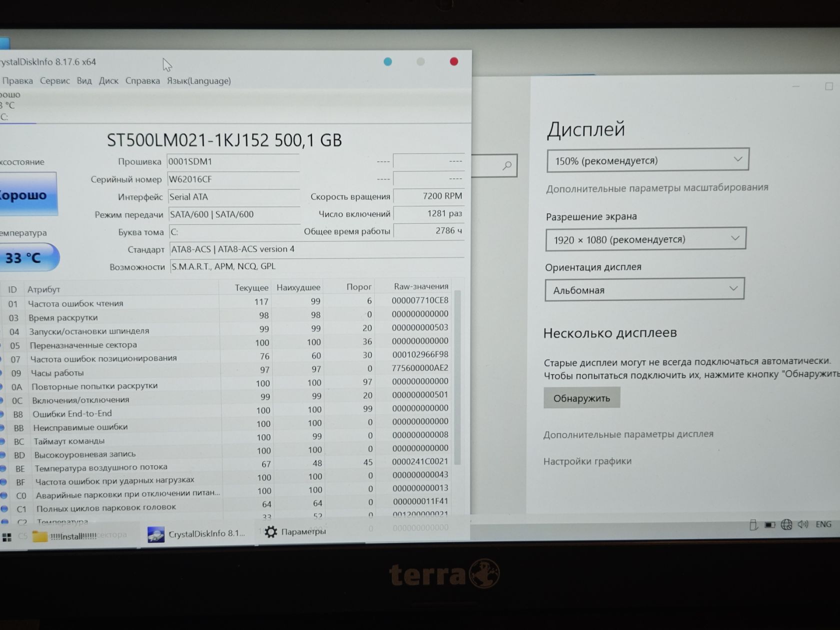This screenshot has width=840, height=630.
Task: Click the Параметры gear icon in taskbar
Action: [270, 531]
